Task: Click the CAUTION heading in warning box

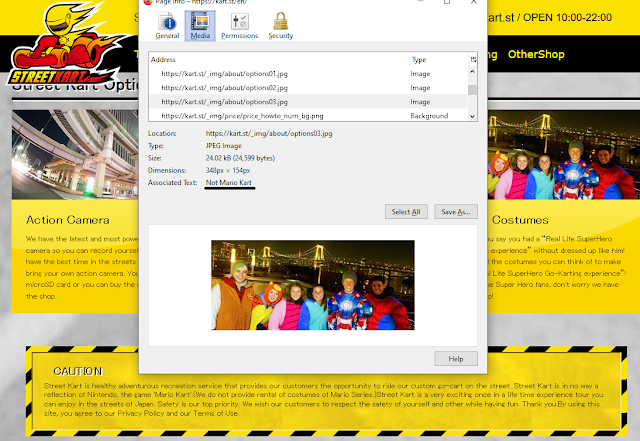Action: point(78,371)
